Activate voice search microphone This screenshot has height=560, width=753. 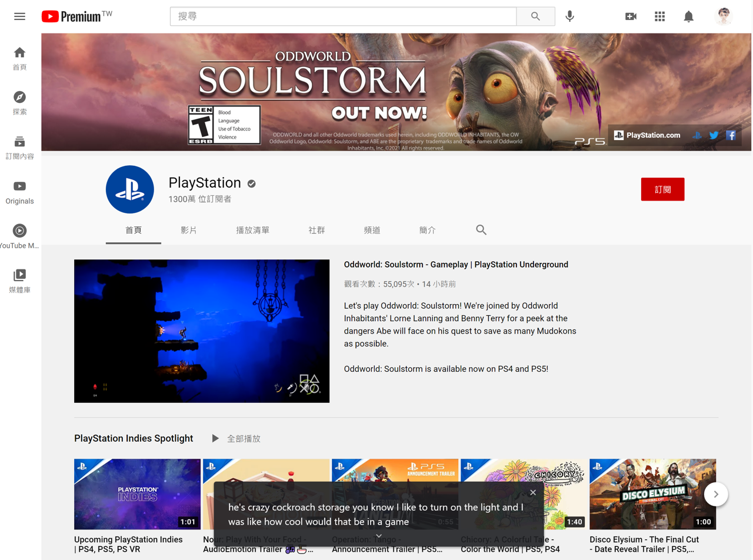[x=569, y=16]
